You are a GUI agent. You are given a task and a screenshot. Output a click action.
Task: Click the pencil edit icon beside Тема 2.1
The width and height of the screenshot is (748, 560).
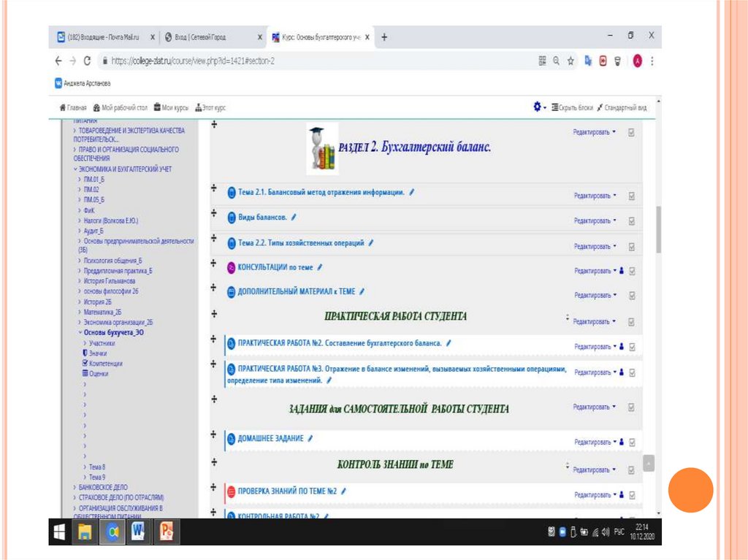(412, 192)
